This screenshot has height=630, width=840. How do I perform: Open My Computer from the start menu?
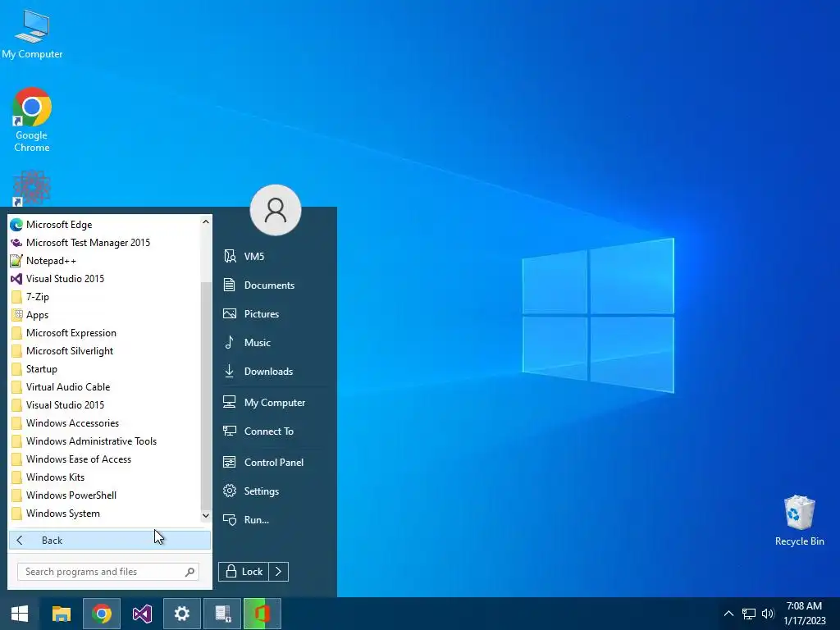point(276,402)
